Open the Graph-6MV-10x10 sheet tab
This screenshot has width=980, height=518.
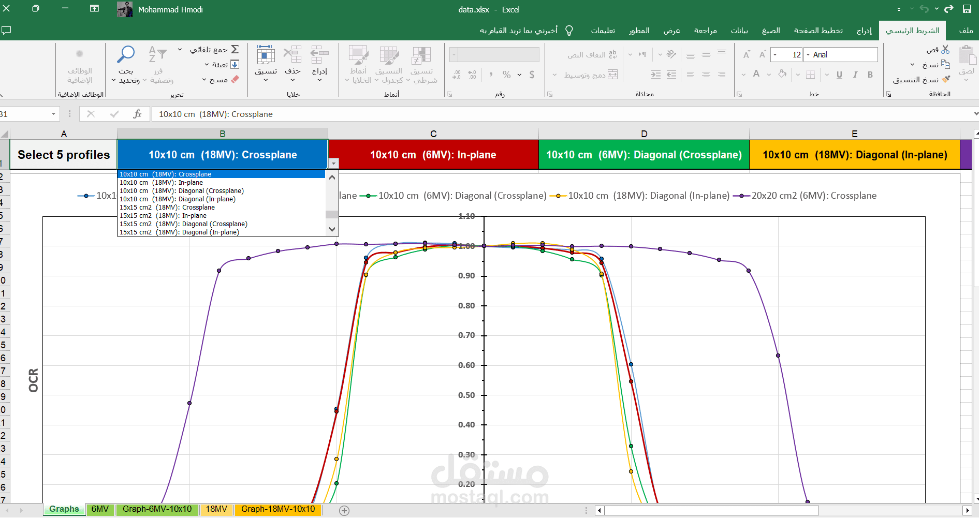(157, 509)
